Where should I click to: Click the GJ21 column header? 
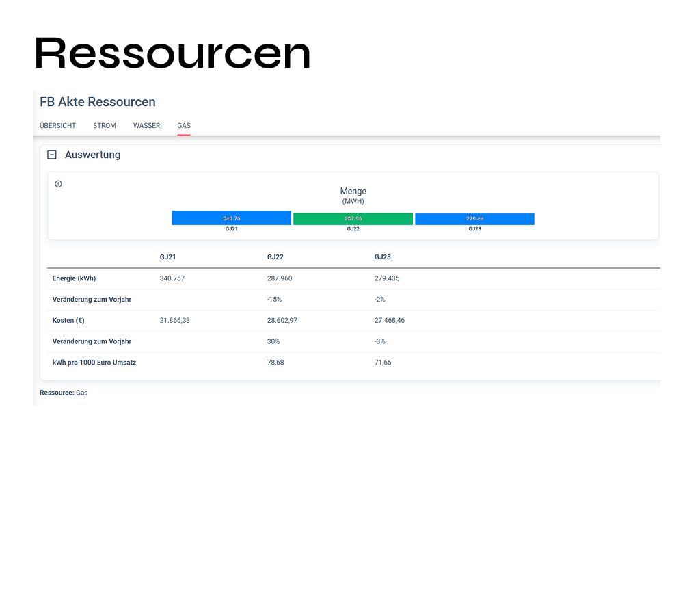[x=167, y=256]
